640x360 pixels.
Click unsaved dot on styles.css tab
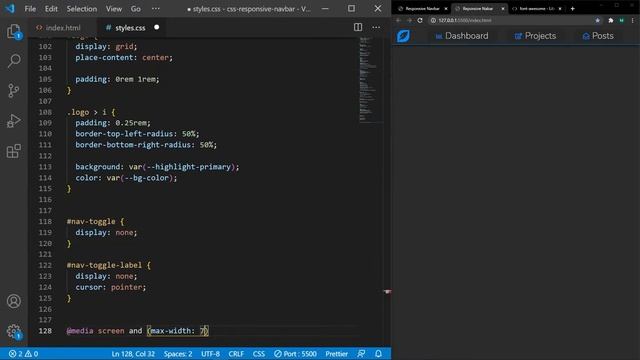point(157,27)
